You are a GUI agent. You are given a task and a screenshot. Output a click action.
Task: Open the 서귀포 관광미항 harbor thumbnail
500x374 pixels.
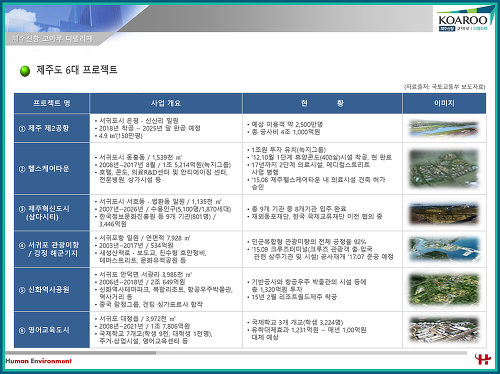click(444, 249)
